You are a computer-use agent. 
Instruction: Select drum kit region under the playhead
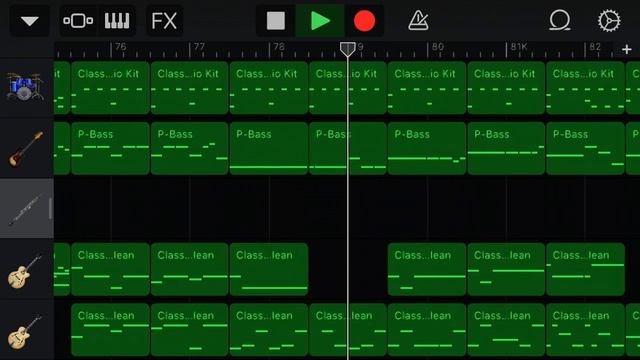[348, 88]
